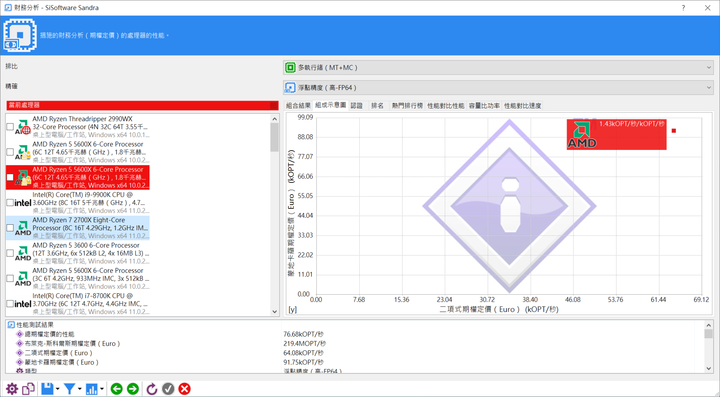Click the diamond icon beside 219.4MOPT row

coord(19,343)
